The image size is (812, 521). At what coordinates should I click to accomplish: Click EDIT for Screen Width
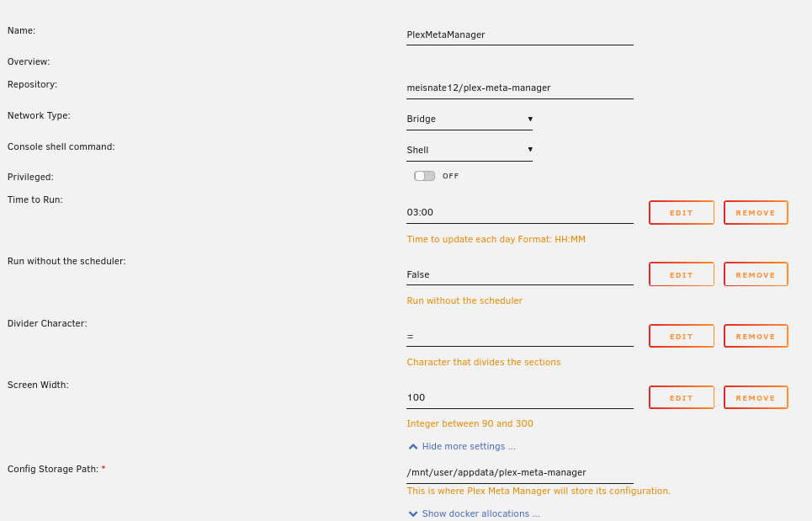click(x=682, y=396)
